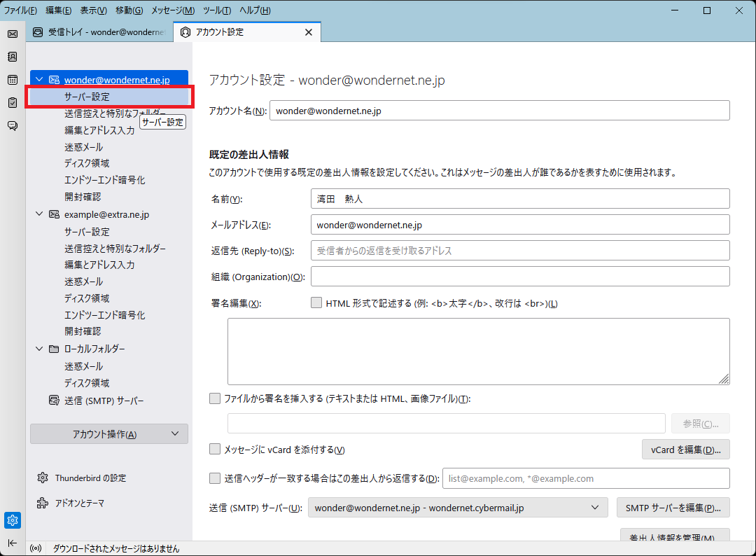Select エンドツーエンド暗号化 under example@extra.ne.jp
Screen dimensions: 756x556
pyautogui.click(x=104, y=315)
